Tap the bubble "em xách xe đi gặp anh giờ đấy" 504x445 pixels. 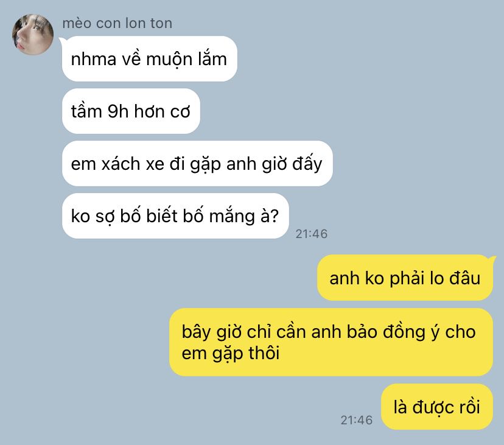pyautogui.click(x=197, y=163)
